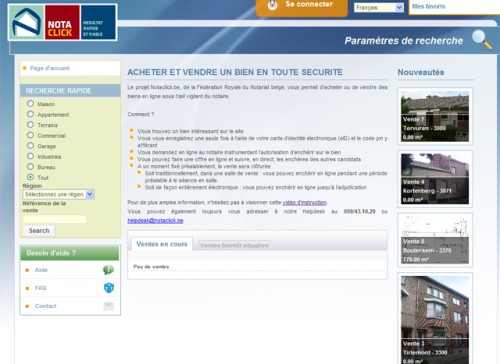Select the Maison radio button

30,104
